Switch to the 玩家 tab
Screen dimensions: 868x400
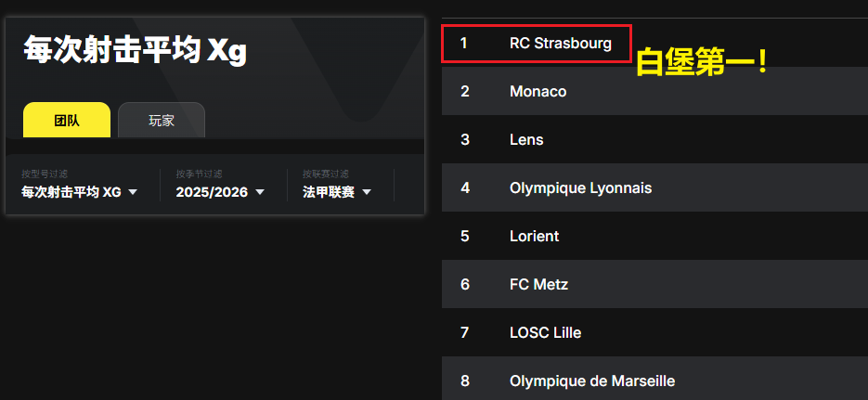(162, 121)
